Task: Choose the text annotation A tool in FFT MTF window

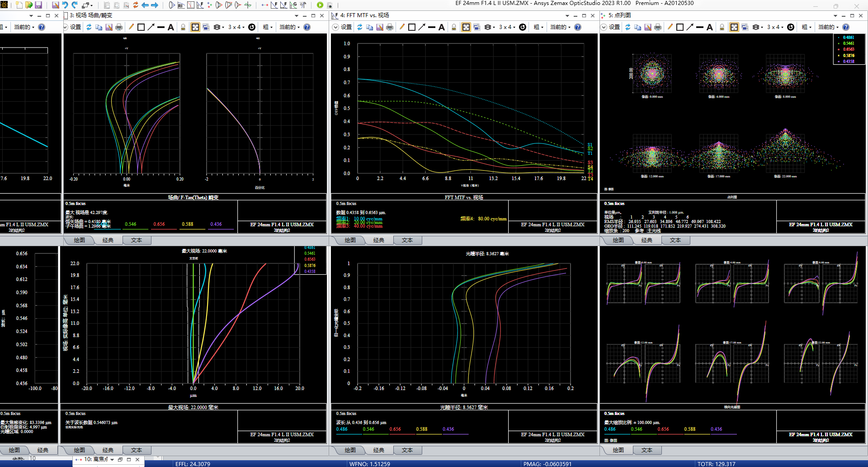Action: click(442, 27)
